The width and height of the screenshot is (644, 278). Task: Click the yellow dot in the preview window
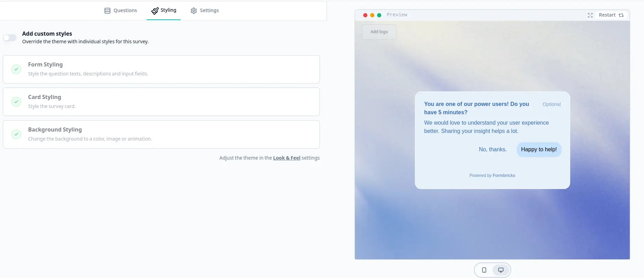click(372, 15)
